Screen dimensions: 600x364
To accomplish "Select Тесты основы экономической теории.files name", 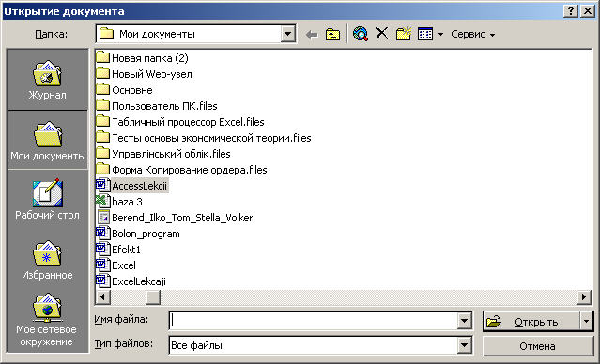I will (211, 138).
